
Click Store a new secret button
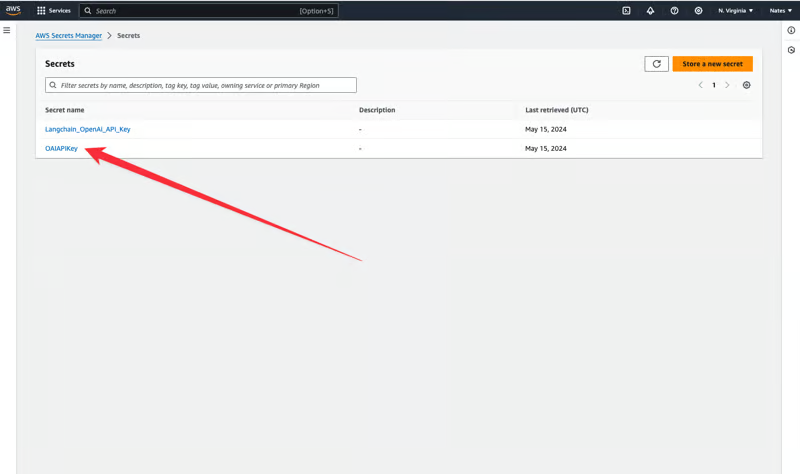(712, 64)
